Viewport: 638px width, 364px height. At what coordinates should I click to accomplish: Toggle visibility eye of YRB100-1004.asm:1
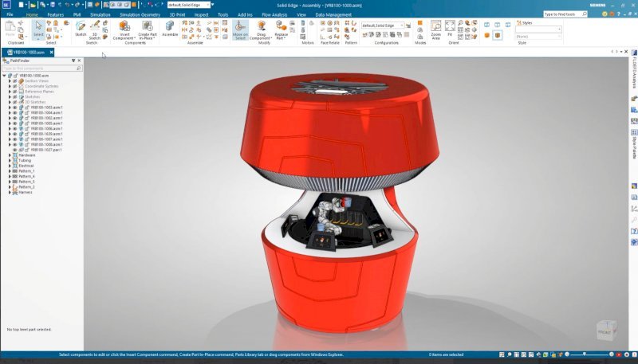(15, 112)
